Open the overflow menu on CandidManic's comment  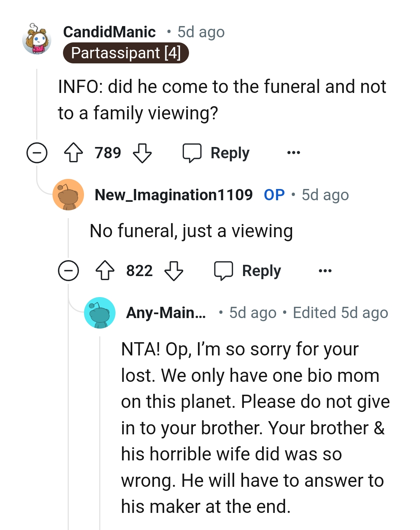coord(294,152)
